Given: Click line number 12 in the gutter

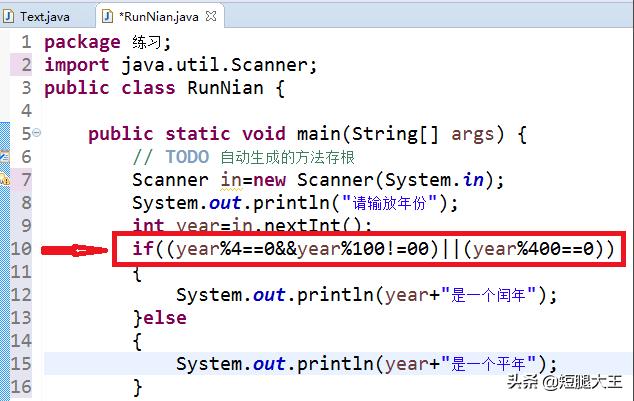Looking at the screenshot, I should pyautogui.click(x=21, y=295).
